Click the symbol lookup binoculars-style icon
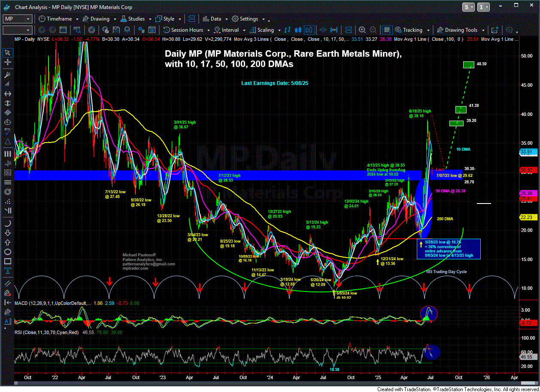The width and height of the screenshot is (540, 392). tap(78, 30)
